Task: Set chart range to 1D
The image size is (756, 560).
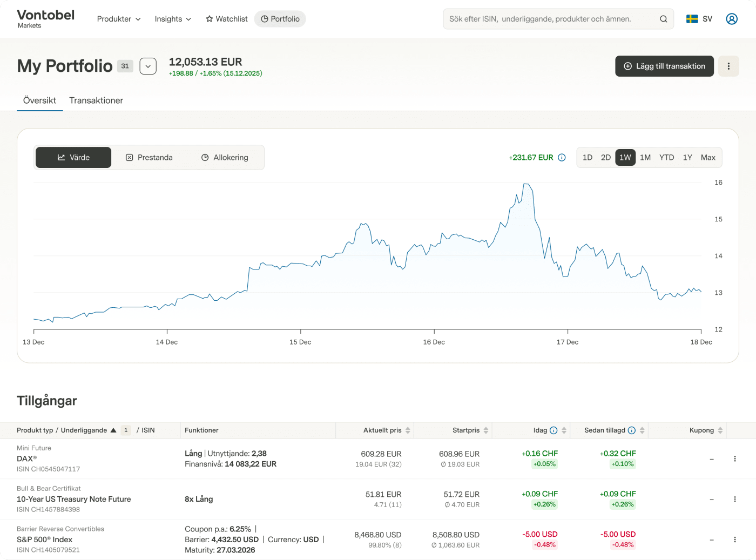Action: [588, 158]
